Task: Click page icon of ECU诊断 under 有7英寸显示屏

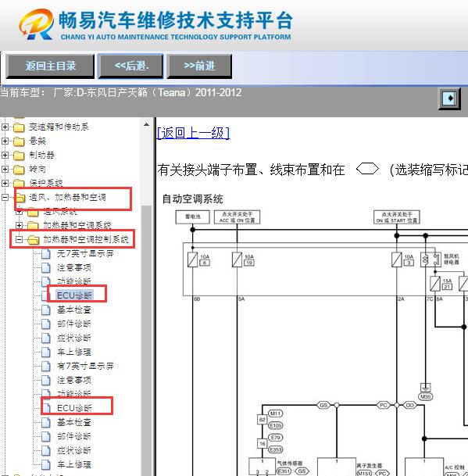Action: click(46, 408)
